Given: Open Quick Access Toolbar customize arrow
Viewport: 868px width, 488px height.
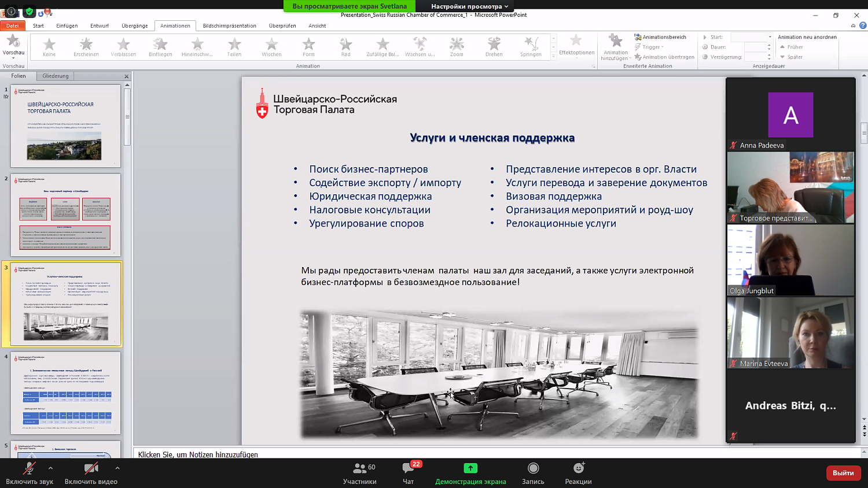Looking at the screenshot, I should pyautogui.click(x=52, y=14).
